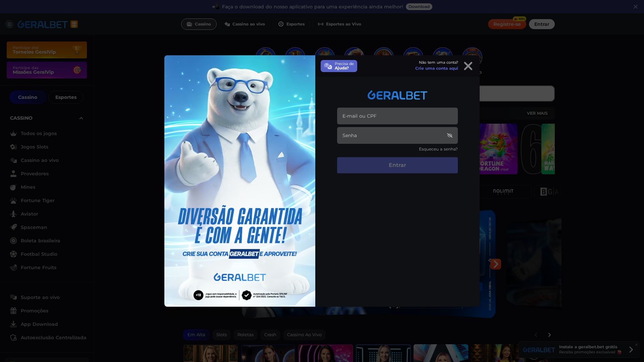Click the Jogos Slots sidebar icon

click(13, 147)
